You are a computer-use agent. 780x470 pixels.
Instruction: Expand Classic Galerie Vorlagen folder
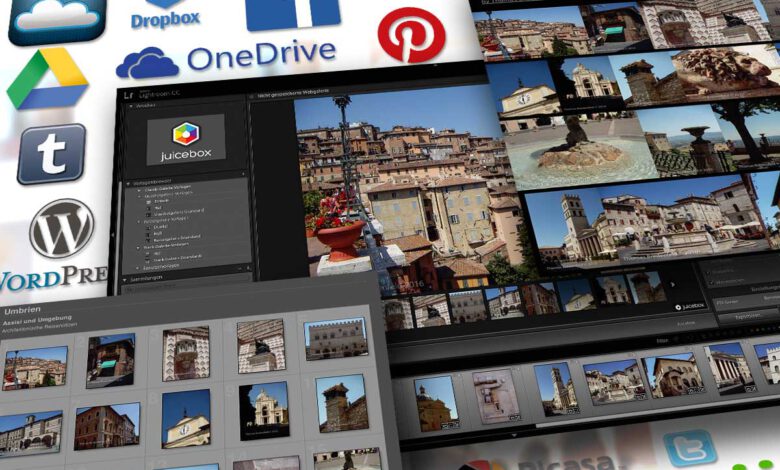(139, 190)
